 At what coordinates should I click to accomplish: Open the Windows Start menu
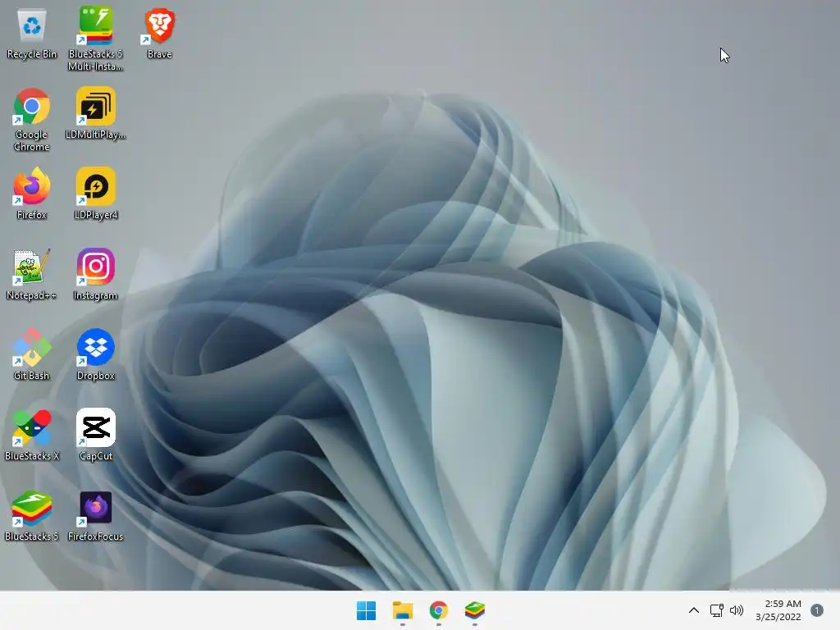point(367,610)
